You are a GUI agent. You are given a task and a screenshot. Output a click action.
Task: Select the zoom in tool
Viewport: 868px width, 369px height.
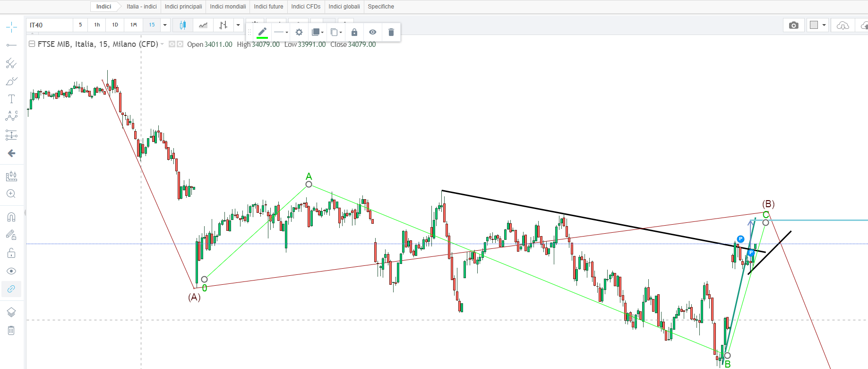click(11, 194)
